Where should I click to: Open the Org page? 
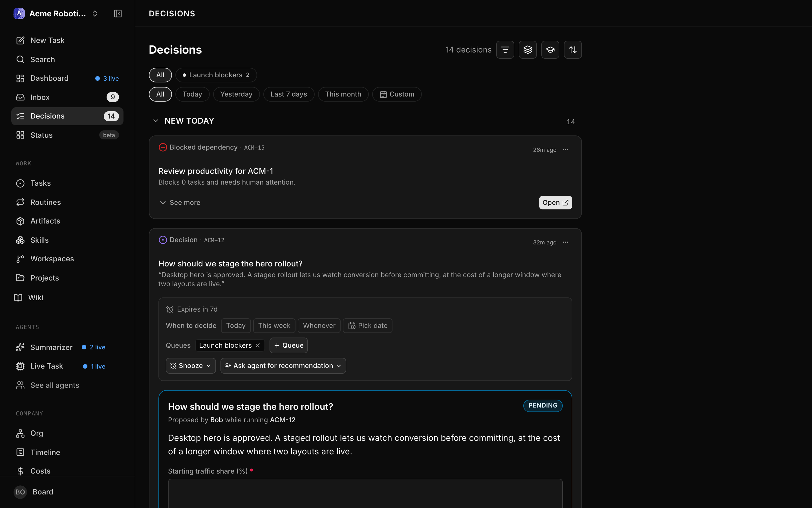[67, 433]
